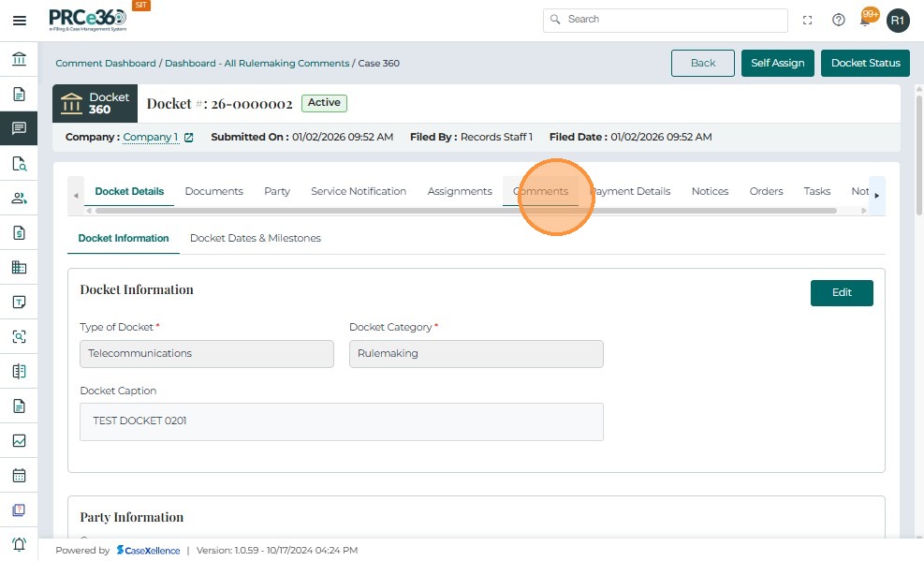The image size is (924, 561).
Task: Click the Type of Docket field
Action: point(207,354)
